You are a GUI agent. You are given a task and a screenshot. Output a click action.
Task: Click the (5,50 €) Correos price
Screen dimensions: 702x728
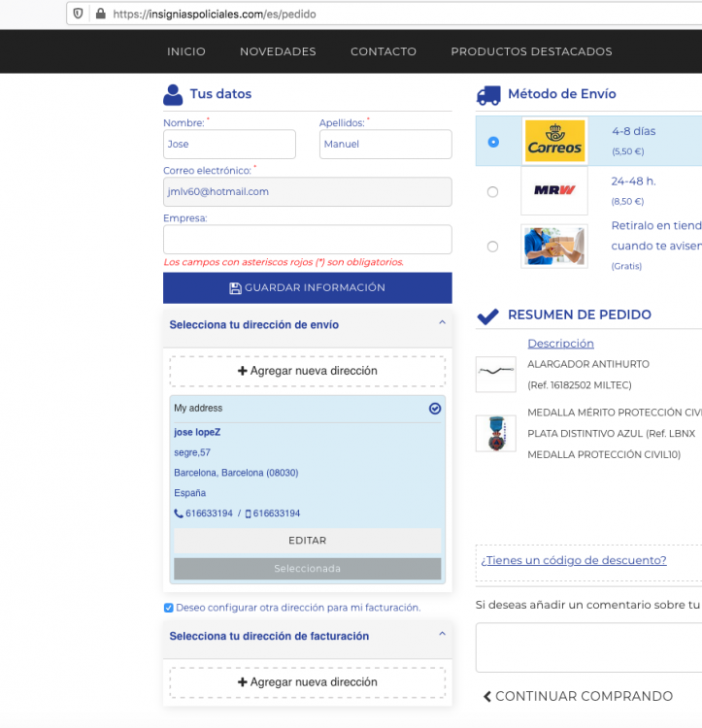pyautogui.click(x=627, y=151)
